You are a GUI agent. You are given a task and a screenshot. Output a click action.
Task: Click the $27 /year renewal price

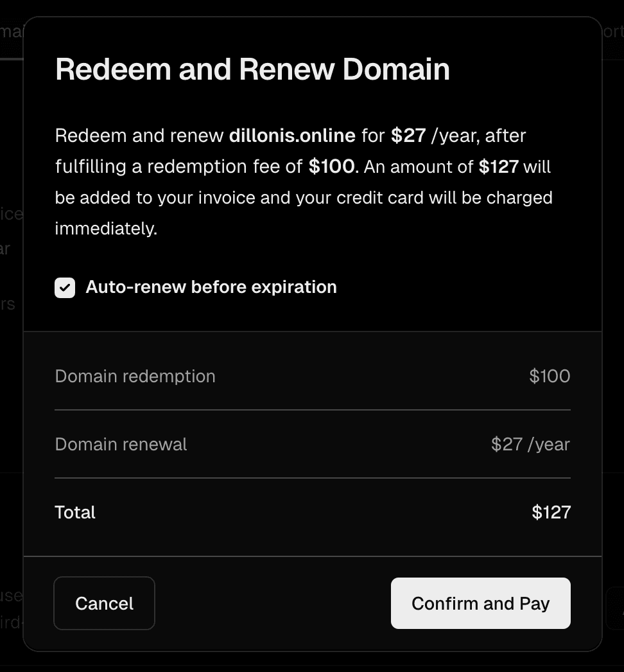(531, 444)
